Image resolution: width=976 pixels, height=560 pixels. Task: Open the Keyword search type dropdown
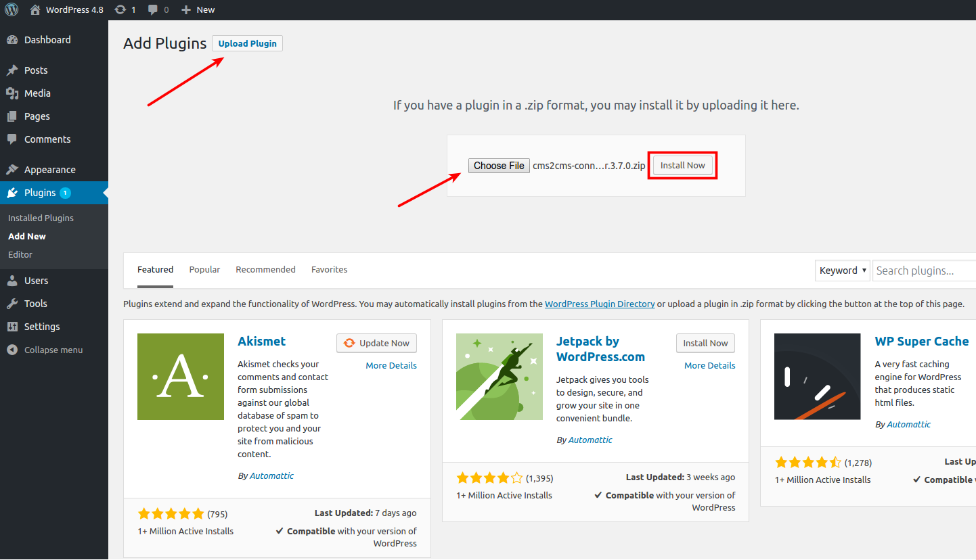click(843, 271)
